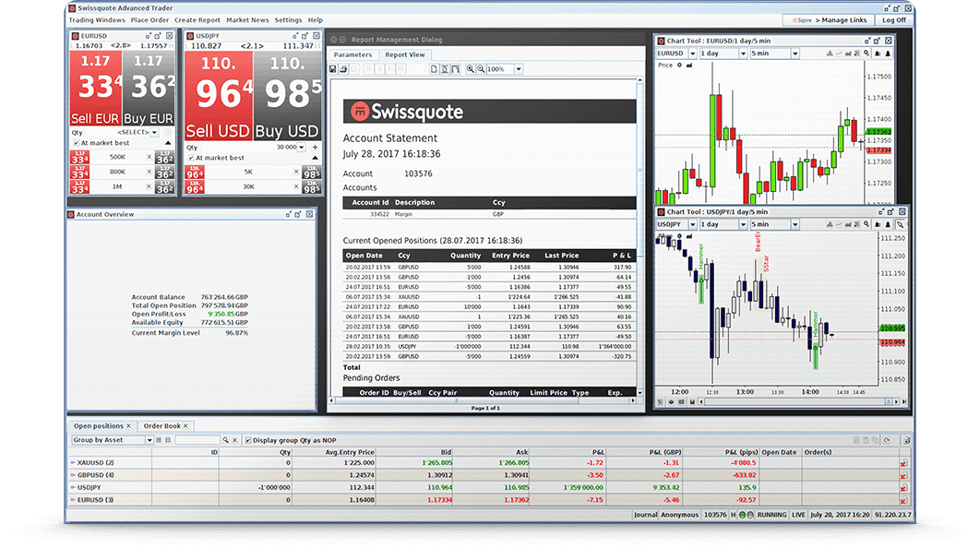The width and height of the screenshot is (980, 548).
Task: Open USDJPY chart symbol dropdown
Action: point(692,224)
